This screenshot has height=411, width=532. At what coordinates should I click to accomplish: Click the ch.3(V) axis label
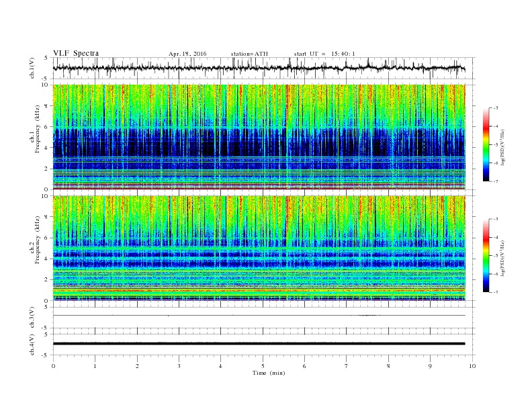click(x=32, y=318)
